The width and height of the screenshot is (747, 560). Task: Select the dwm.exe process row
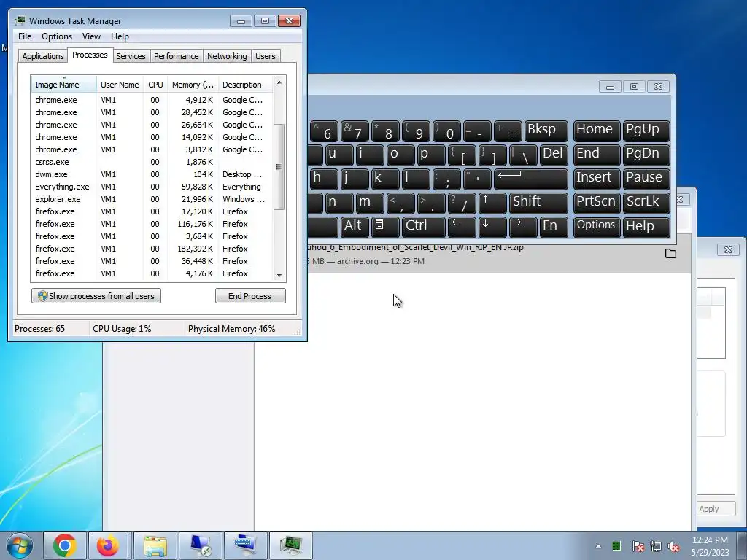coord(152,174)
